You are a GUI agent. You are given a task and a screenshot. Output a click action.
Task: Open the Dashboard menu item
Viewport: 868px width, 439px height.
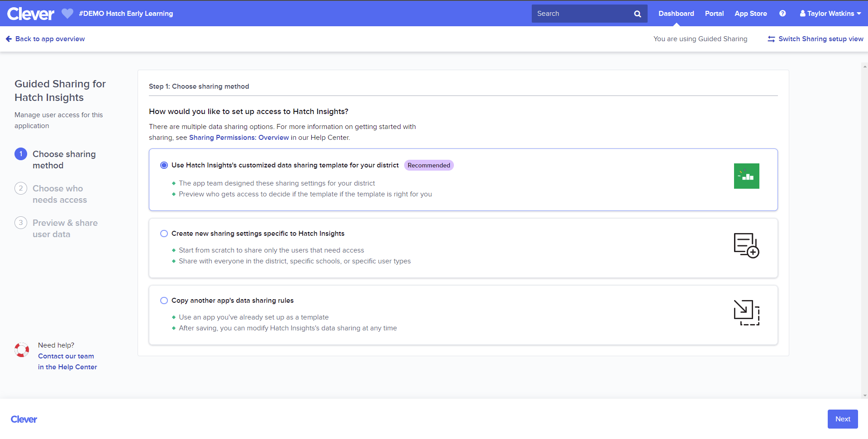pyautogui.click(x=676, y=14)
